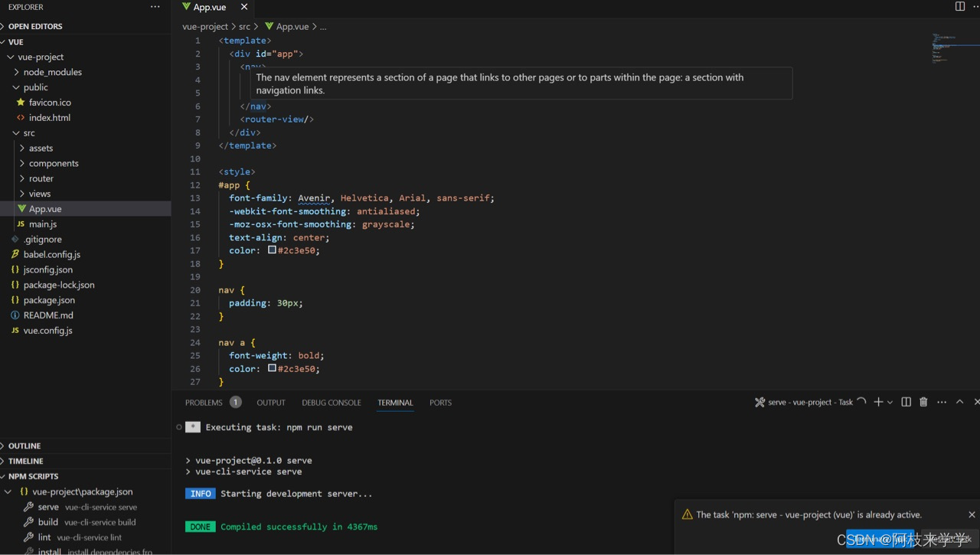Click the info icon of README.md
Screen dimensions: 980x555
pyautogui.click(x=15, y=315)
